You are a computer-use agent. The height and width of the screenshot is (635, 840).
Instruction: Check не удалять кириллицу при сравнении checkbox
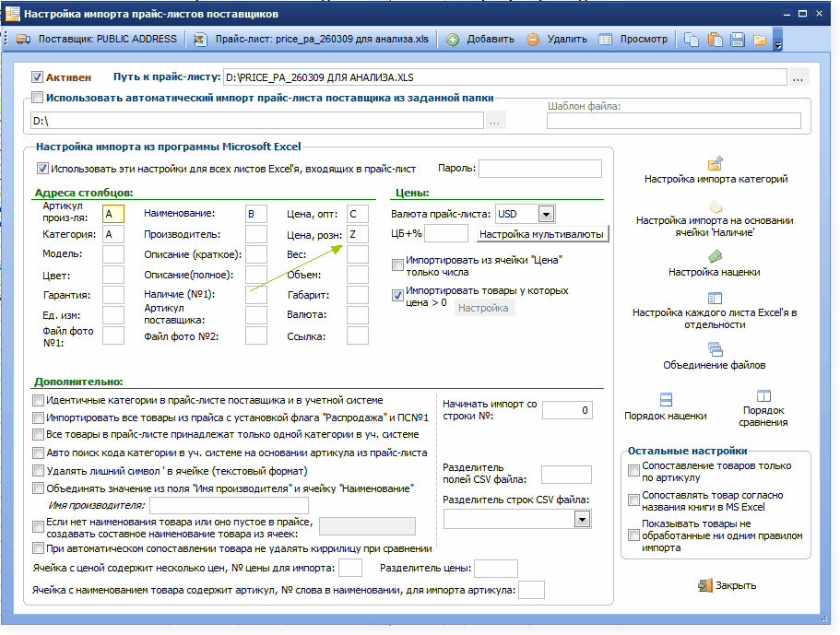click(x=38, y=548)
